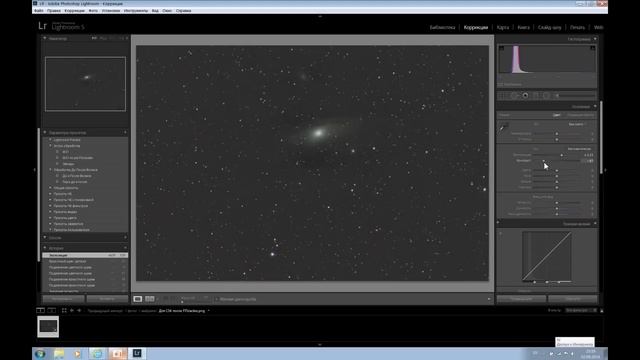Click the Lightroom icon in the taskbar

(x=137, y=353)
